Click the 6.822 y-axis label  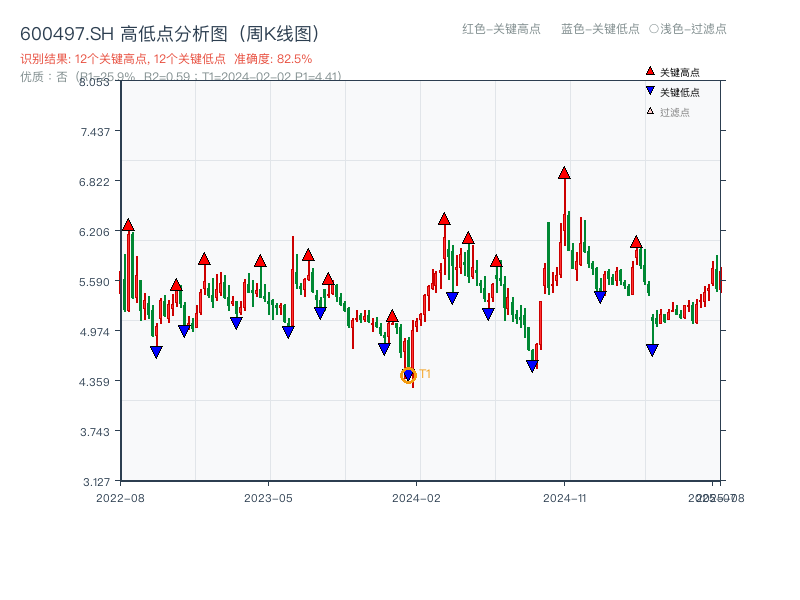point(94,182)
